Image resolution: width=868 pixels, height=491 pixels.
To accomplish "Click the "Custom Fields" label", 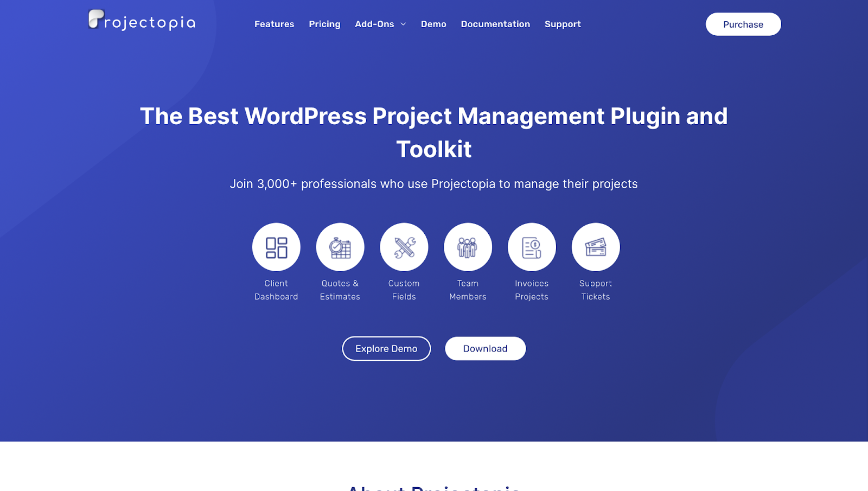I will (404, 290).
